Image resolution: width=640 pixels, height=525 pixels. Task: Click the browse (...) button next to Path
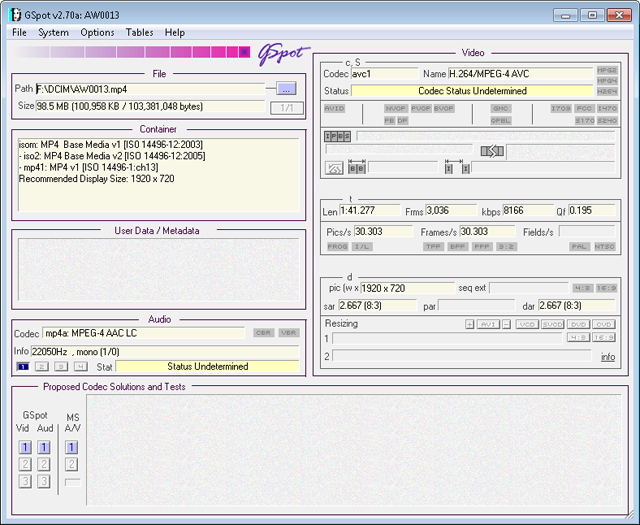coord(286,88)
